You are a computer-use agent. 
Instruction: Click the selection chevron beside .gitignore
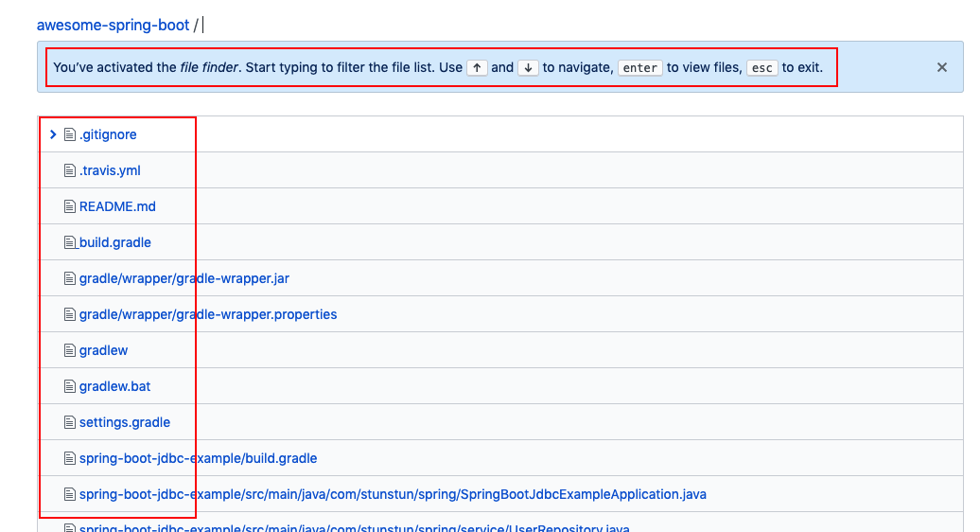(53, 134)
